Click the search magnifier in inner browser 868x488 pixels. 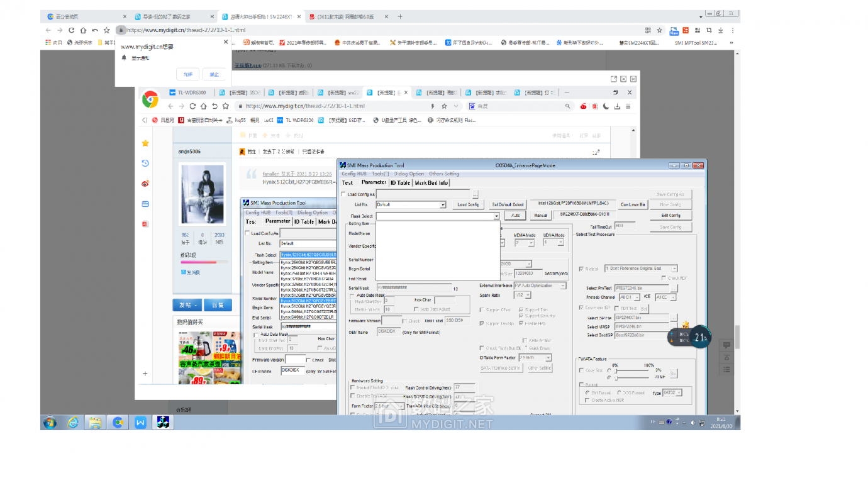pyautogui.click(x=567, y=106)
